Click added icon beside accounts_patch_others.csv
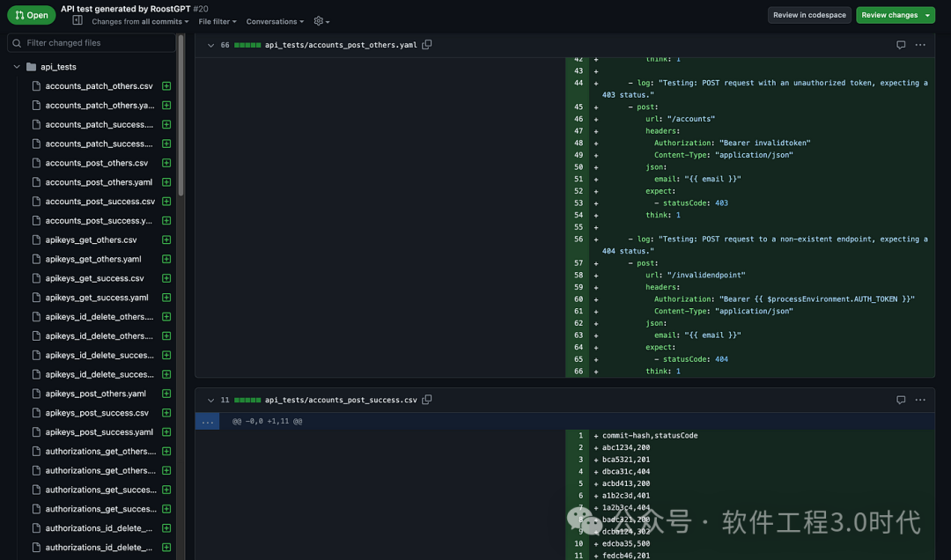This screenshot has height=560, width=951. (166, 86)
